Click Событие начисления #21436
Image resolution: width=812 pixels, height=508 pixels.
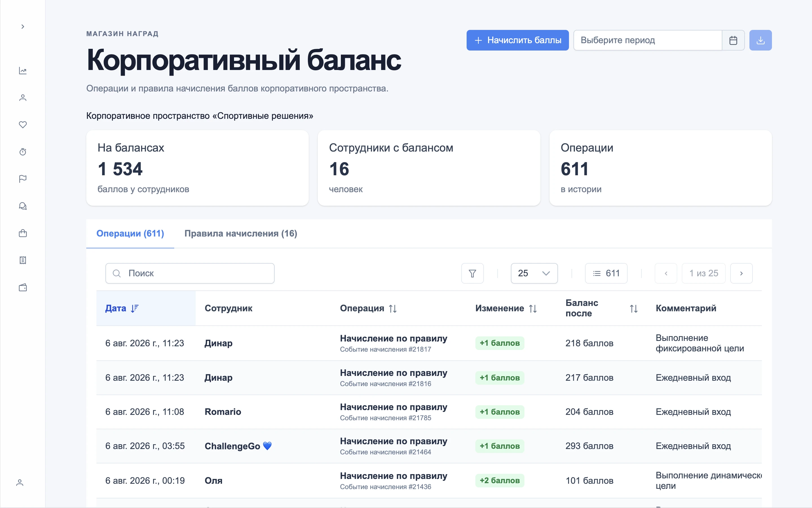(385, 487)
